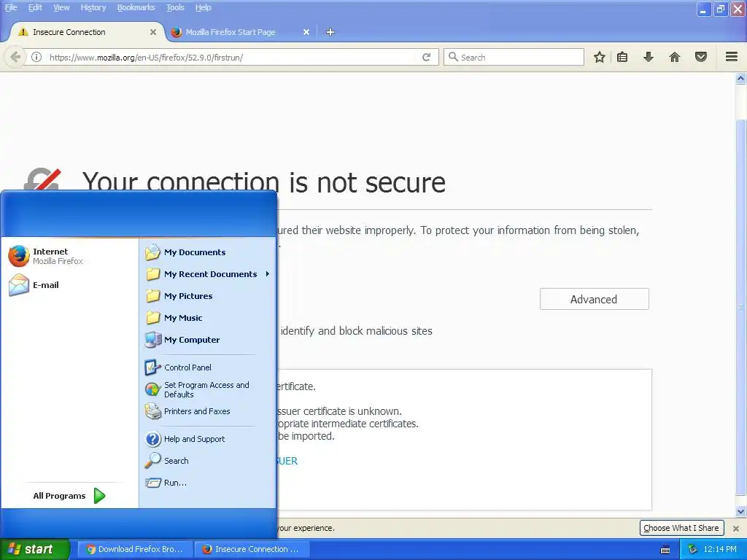Open the History menu
The image size is (747, 560).
coord(93,7)
